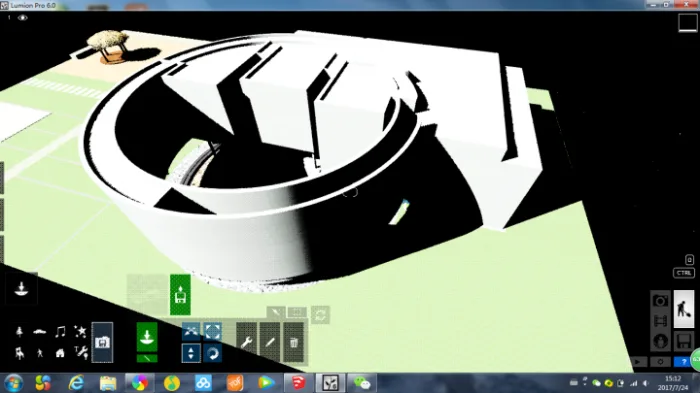Screen dimensions: 700x393
Task: Open Files save floppy icon
Action: (683, 341)
